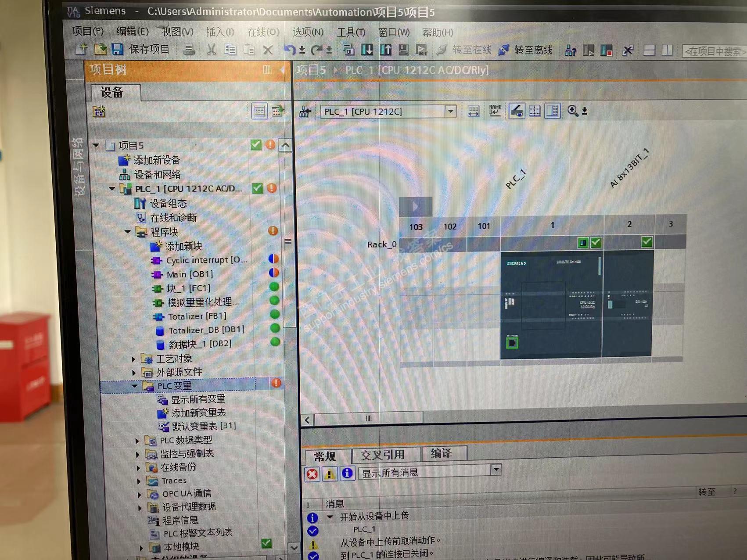Click the accessible devices toolbar icon
The height and width of the screenshot is (560, 747).
click(570, 51)
